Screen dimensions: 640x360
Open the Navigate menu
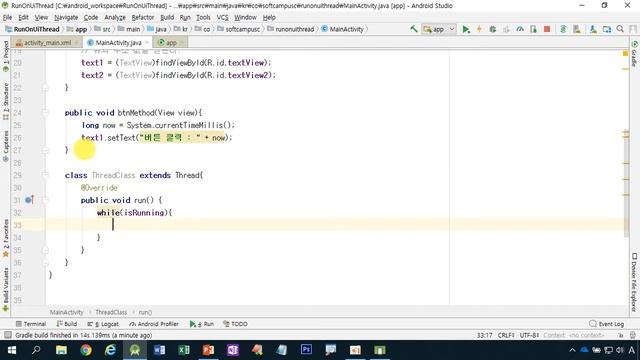tap(66, 18)
